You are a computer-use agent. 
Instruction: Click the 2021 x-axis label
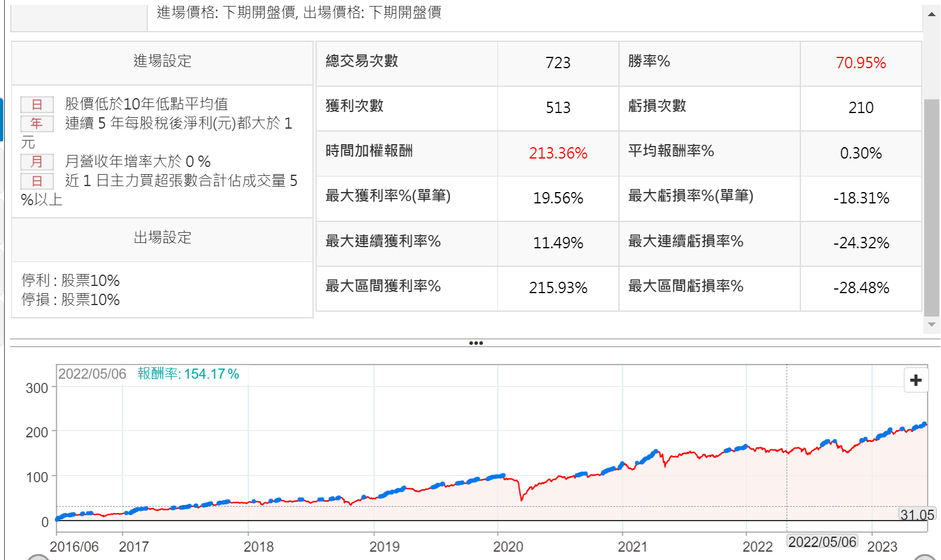pyautogui.click(x=633, y=547)
